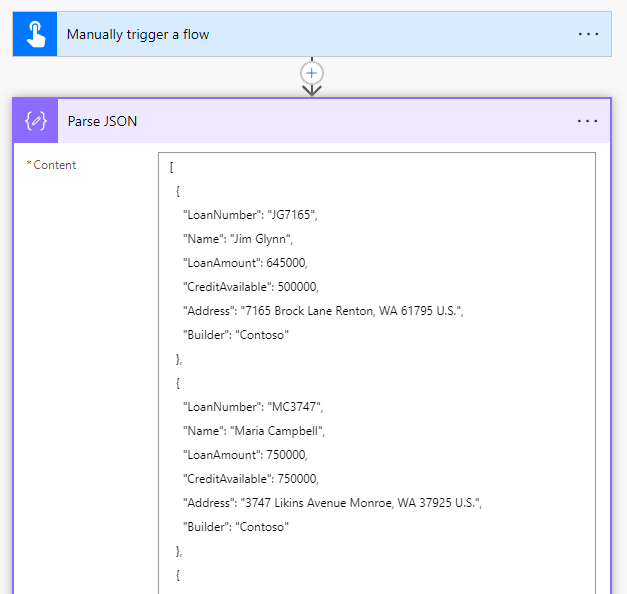Expand the Manually trigger a flow card title
The width and height of the screenshot is (627, 594).
pos(138,34)
